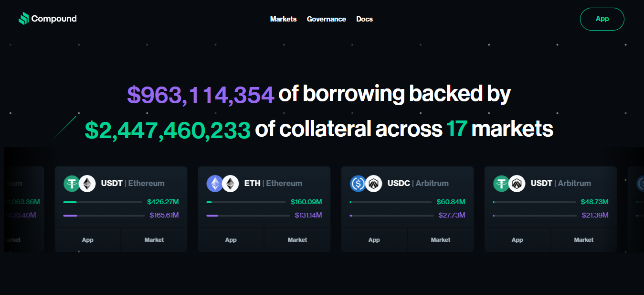Go to Docs in navigation bar

tap(364, 19)
